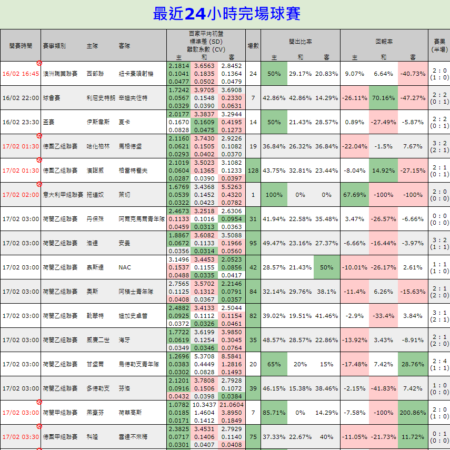The height and width of the screenshot is (450, 450).
Task: Click the result cell showing 3 : 1
Action: coord(440,316)
